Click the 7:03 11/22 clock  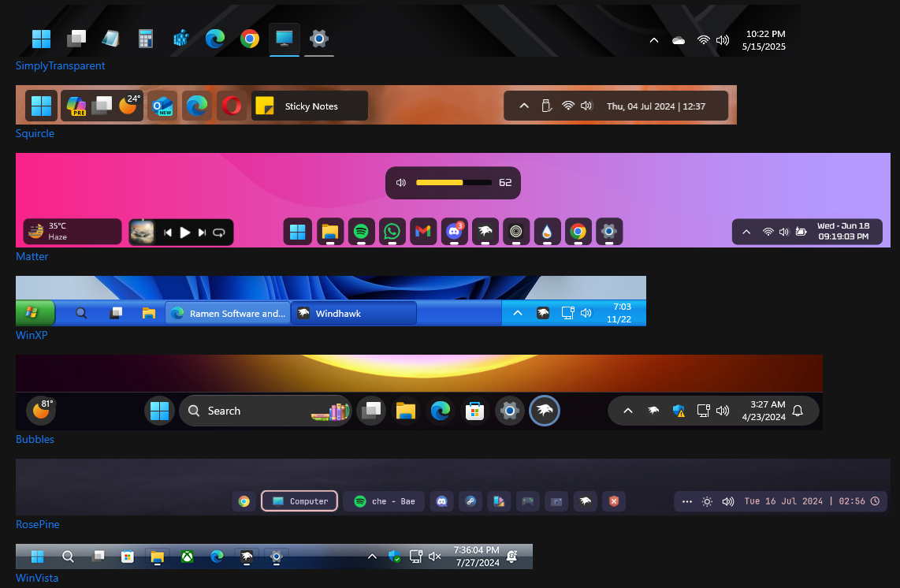tap(620, 313)
